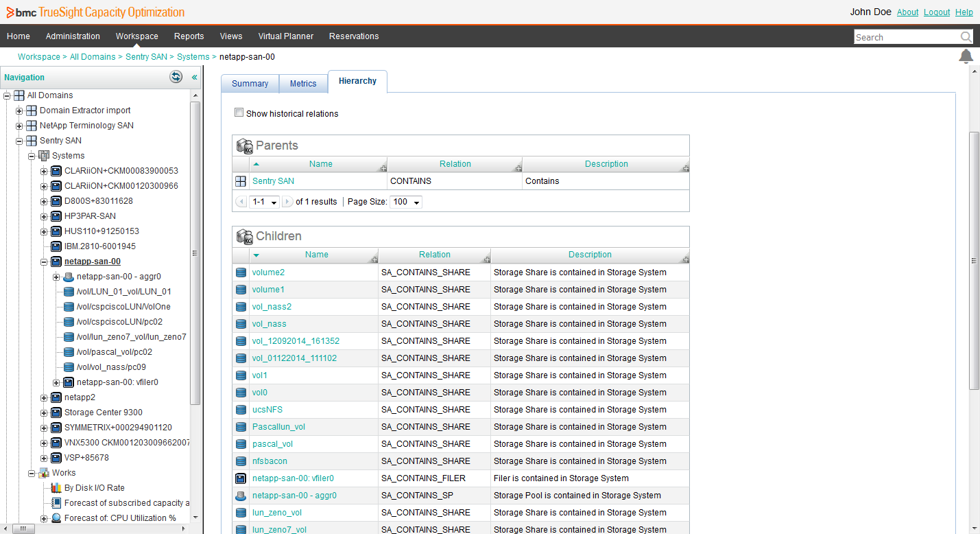
Task: Collapse the Sentry SAN node
Action: click(19, 141)
